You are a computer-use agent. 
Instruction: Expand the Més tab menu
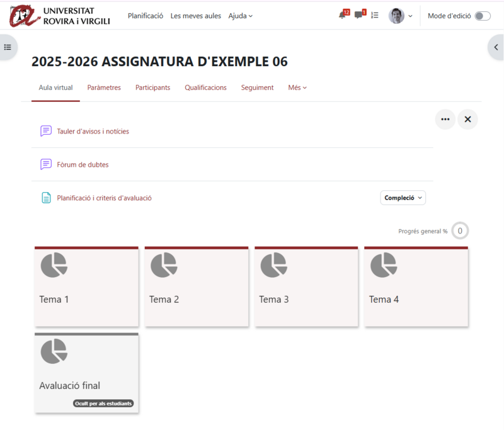click(x=297, y=88)
